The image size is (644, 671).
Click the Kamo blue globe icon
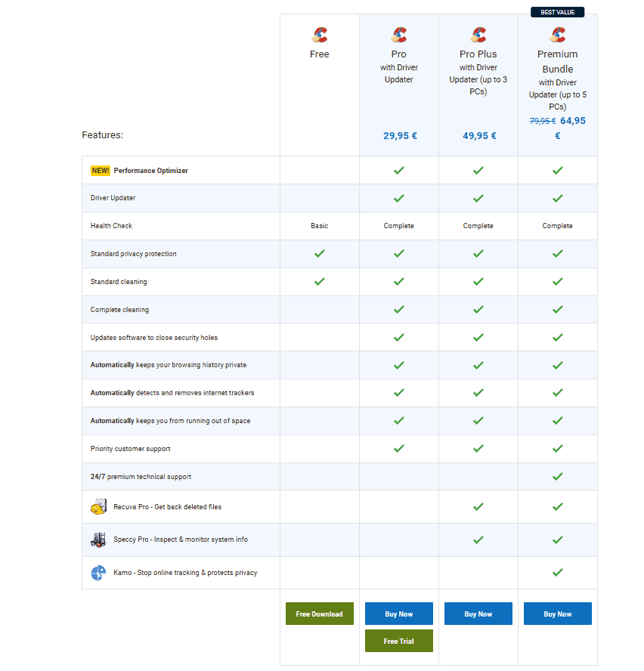(98, 573)
